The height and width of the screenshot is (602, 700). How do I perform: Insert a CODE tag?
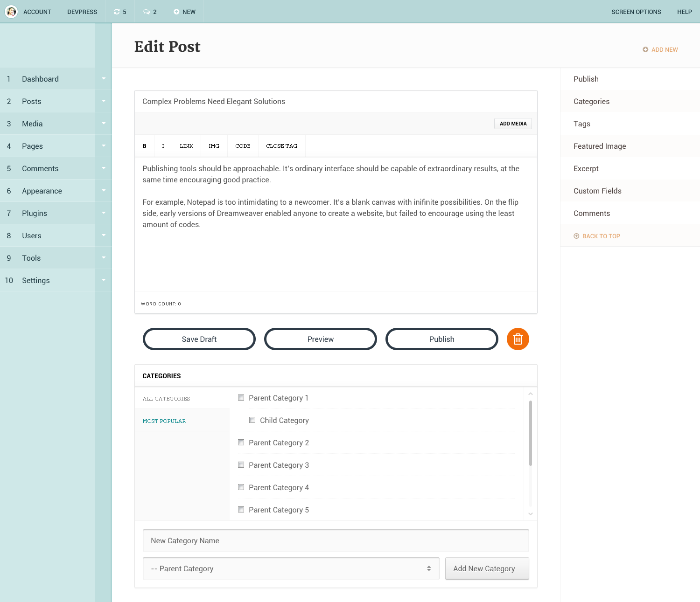pyautogui.click(x=243, y=146)
